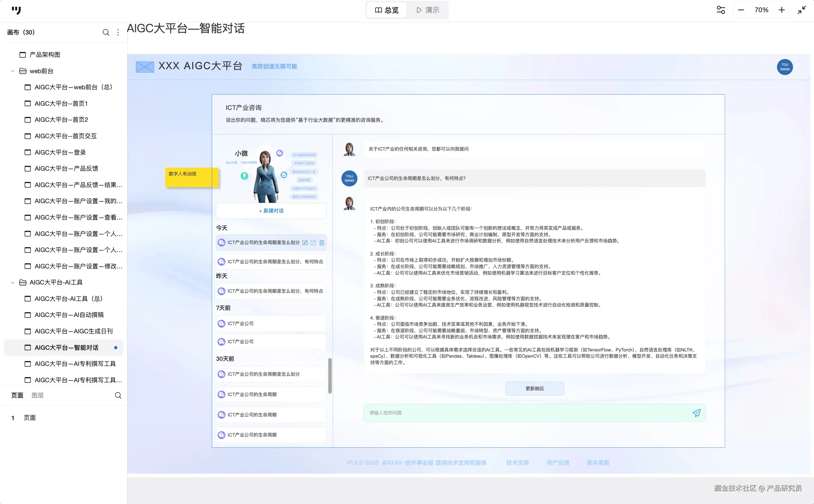Decrease zoom with the minus button

[x=741, y=10]
